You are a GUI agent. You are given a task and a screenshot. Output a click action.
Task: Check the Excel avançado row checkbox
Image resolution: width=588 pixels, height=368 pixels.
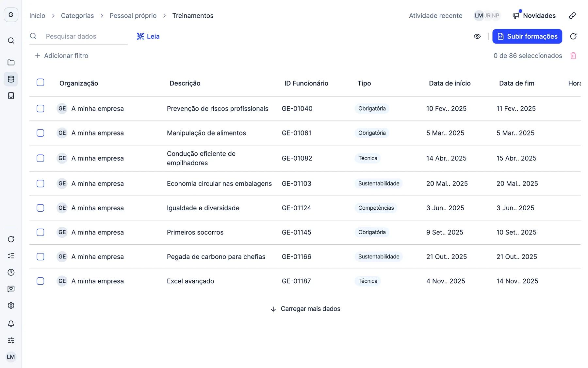coord(41,281)
